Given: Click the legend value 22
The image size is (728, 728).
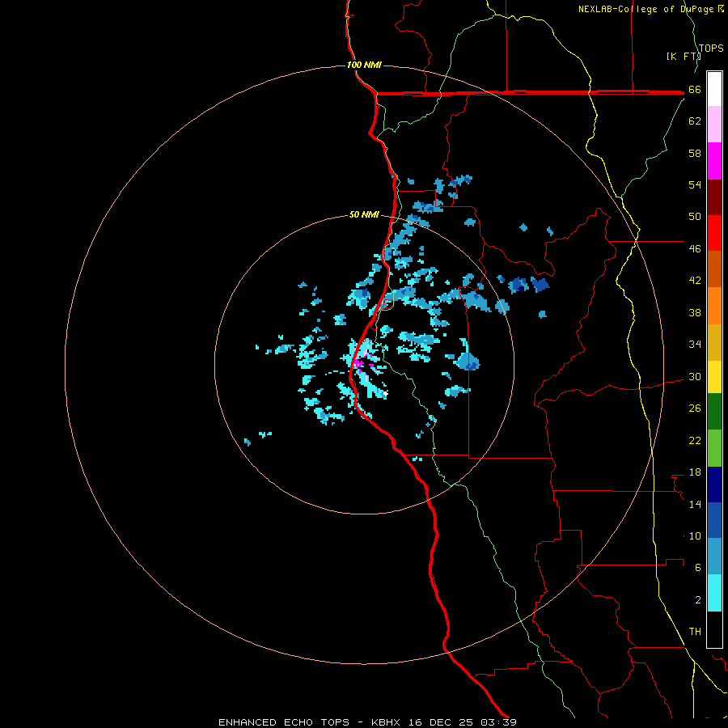Looking at the screenshot, I should pyautogui.click(x=695, y=441).
